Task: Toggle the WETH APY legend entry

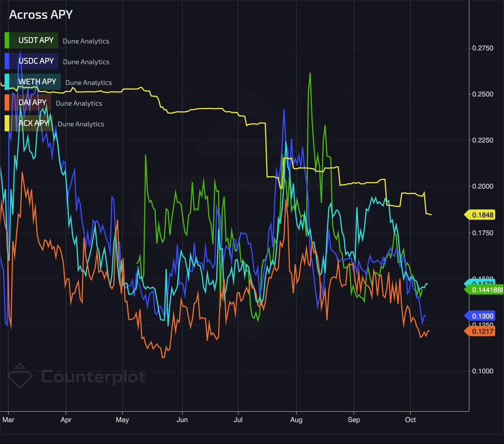Action: point(33,82)
